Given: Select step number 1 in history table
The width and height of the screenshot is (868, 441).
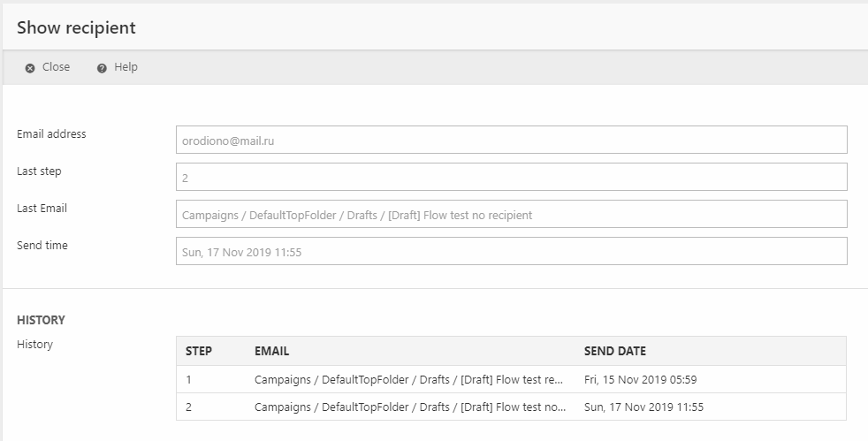Looking at the screenshot, I should tap(188, 380).
